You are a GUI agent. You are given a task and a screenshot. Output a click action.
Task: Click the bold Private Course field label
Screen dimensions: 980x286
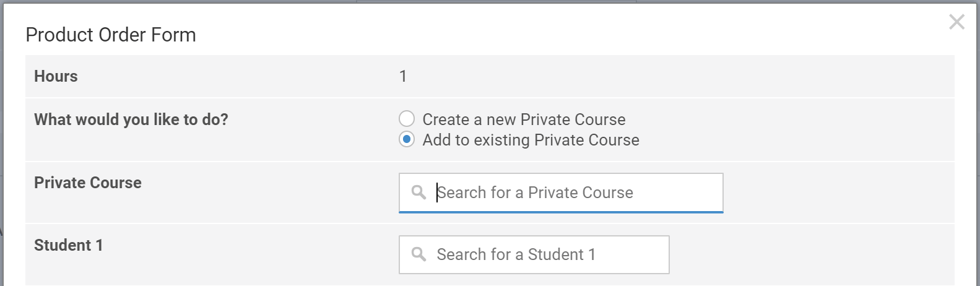(88, 183)
